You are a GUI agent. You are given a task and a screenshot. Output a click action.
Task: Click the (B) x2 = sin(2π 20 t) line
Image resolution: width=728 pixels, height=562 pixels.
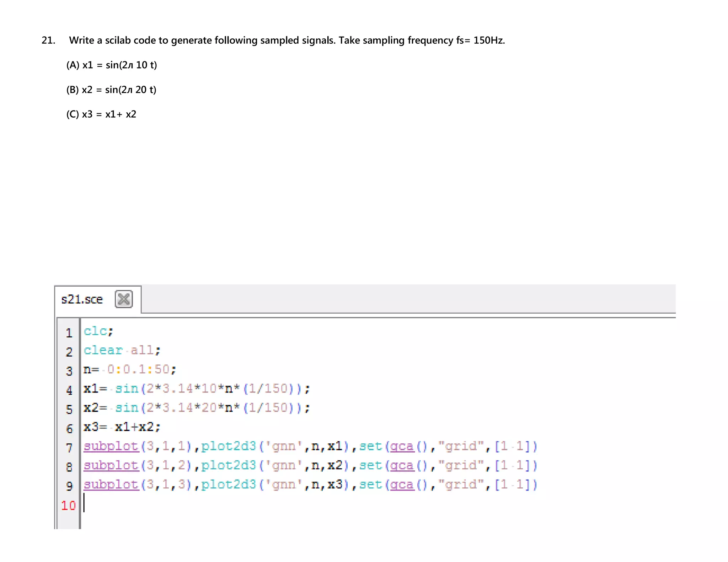coord(111,90)
